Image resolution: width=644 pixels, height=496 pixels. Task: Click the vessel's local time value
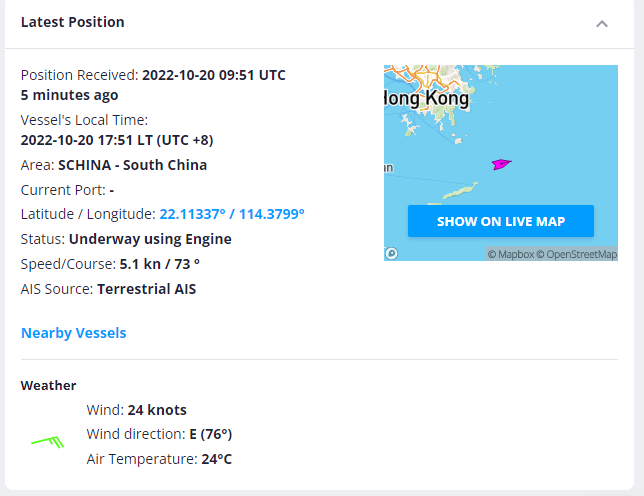[x=117, y=140]
